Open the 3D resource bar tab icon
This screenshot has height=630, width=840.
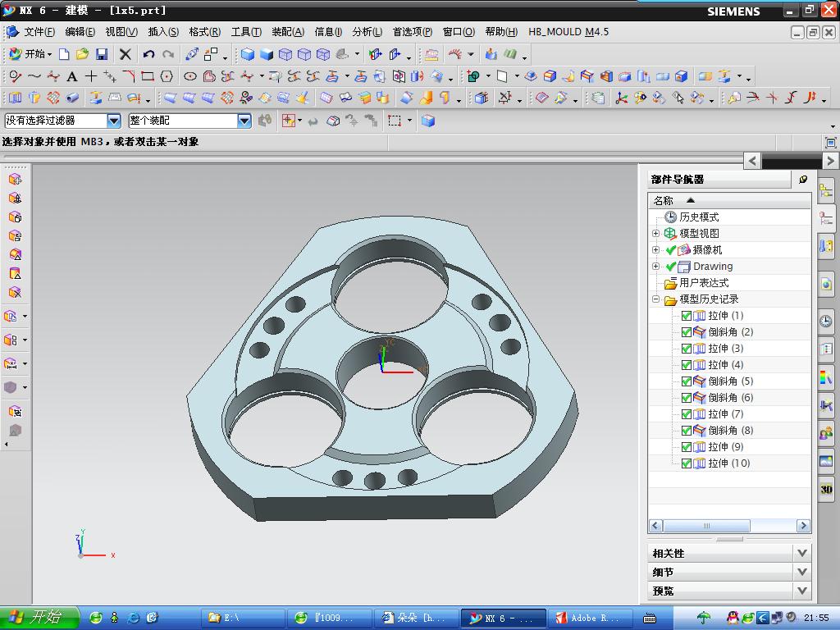coord(826,489)
